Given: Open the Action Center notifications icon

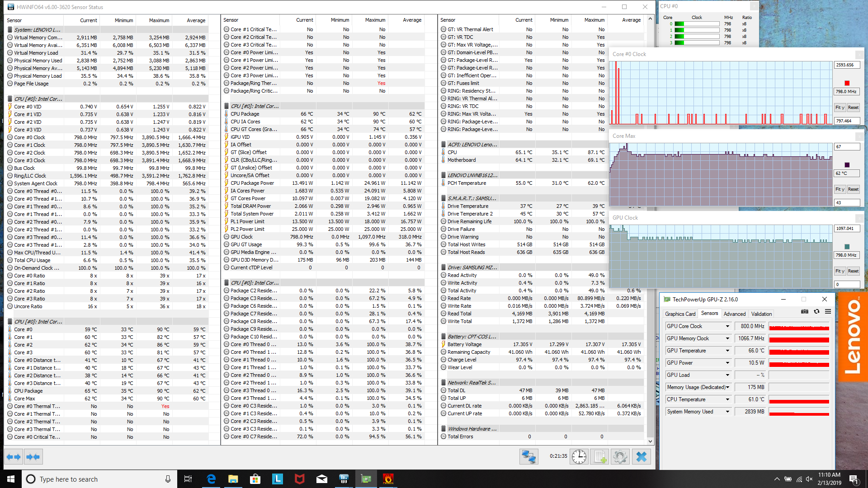Looking at the screenshot, I should pos(854,479).
